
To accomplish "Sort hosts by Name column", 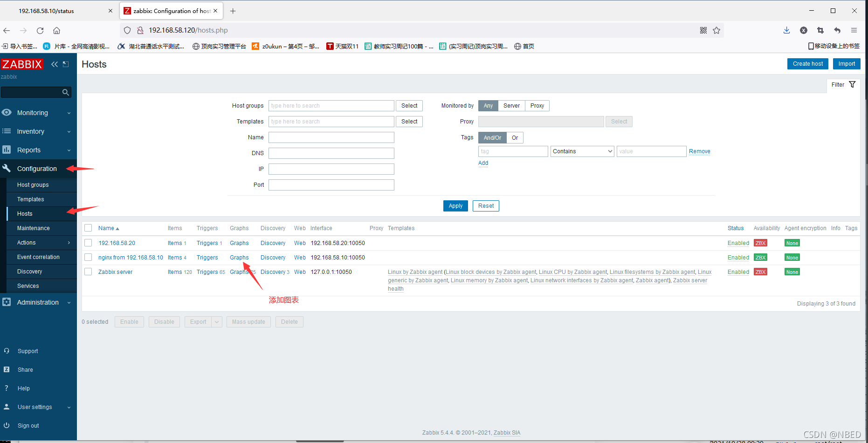I will click(x=109, y=228).
